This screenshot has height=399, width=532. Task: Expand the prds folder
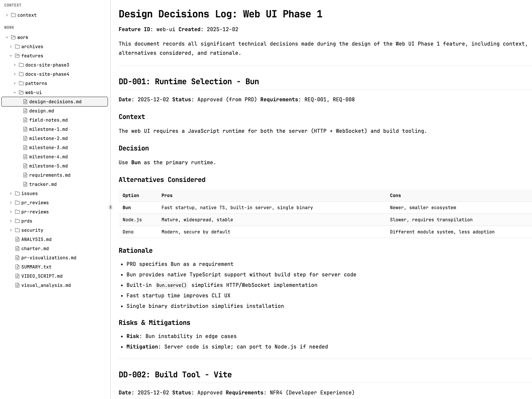click(x=11, y=221)
